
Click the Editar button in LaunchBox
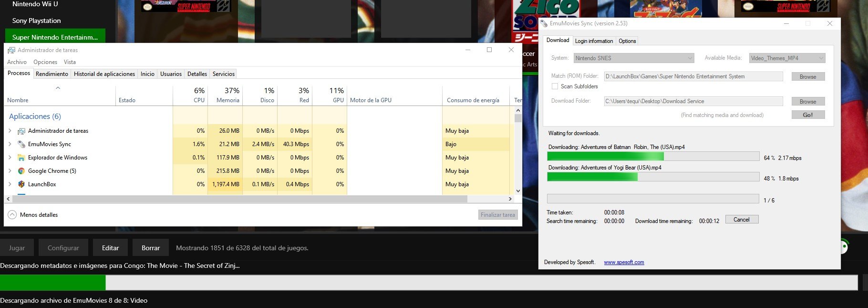pos(110,248)
